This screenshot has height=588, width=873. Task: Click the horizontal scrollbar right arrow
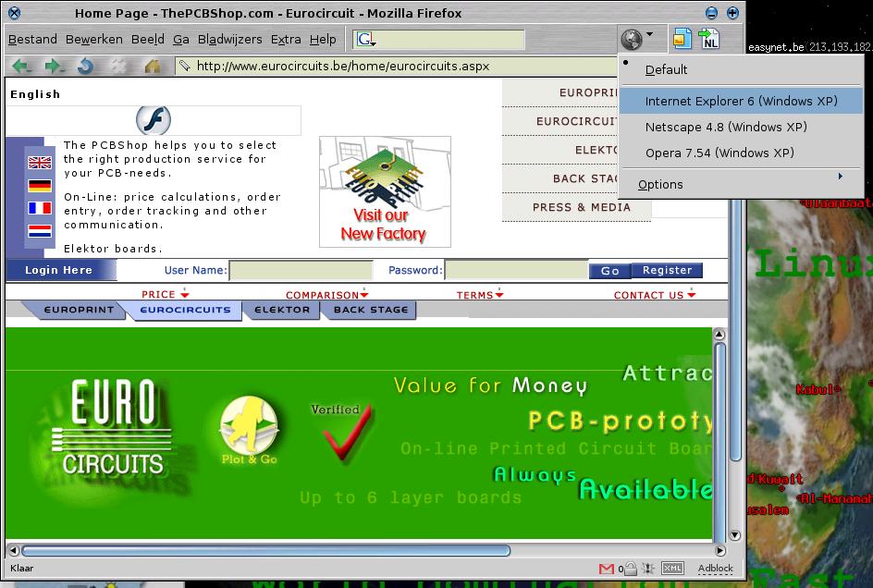720,551
